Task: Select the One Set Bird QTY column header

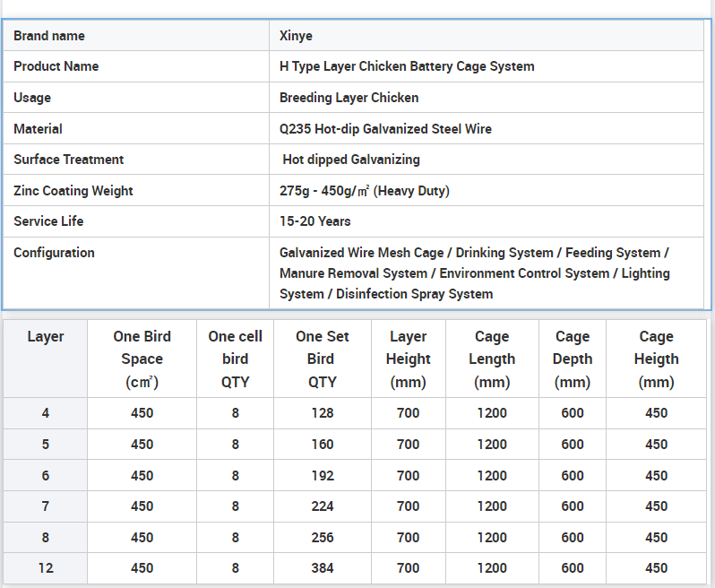Action: [322, 359]
